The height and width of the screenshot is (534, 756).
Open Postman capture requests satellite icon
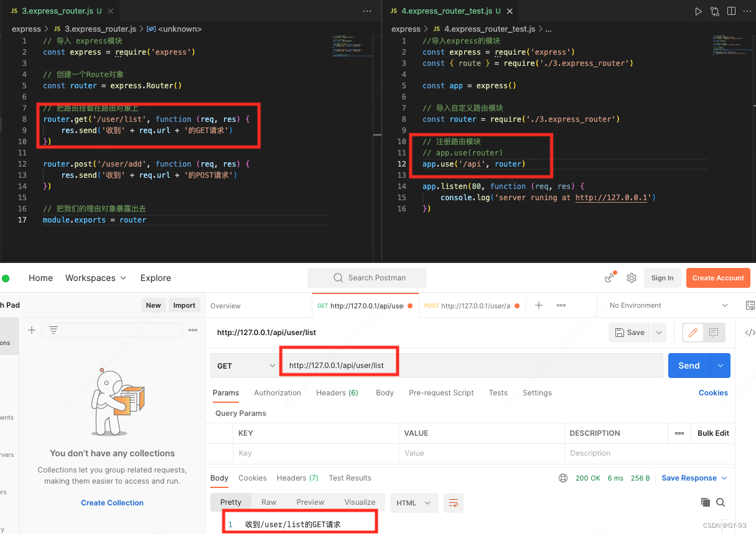tap(610, 278)
